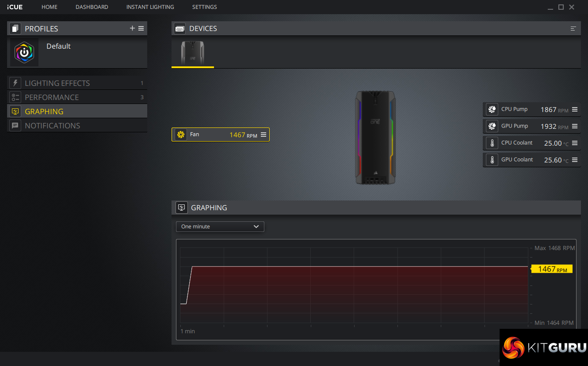This screenshot has width=588, height=366.
Task: Click the GPU Coolant thermometer icon
Action: (492, 160)
